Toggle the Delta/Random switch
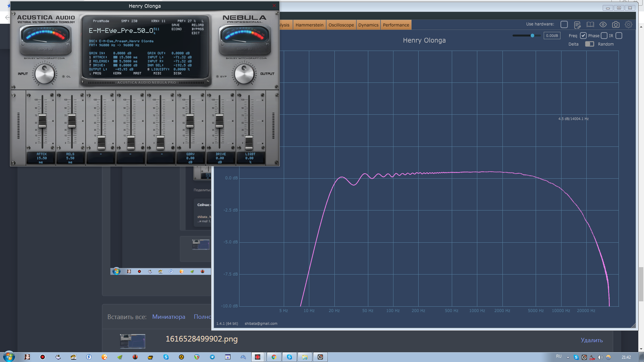The height and width of the screenshot is (362, 644). coord(589,44)
